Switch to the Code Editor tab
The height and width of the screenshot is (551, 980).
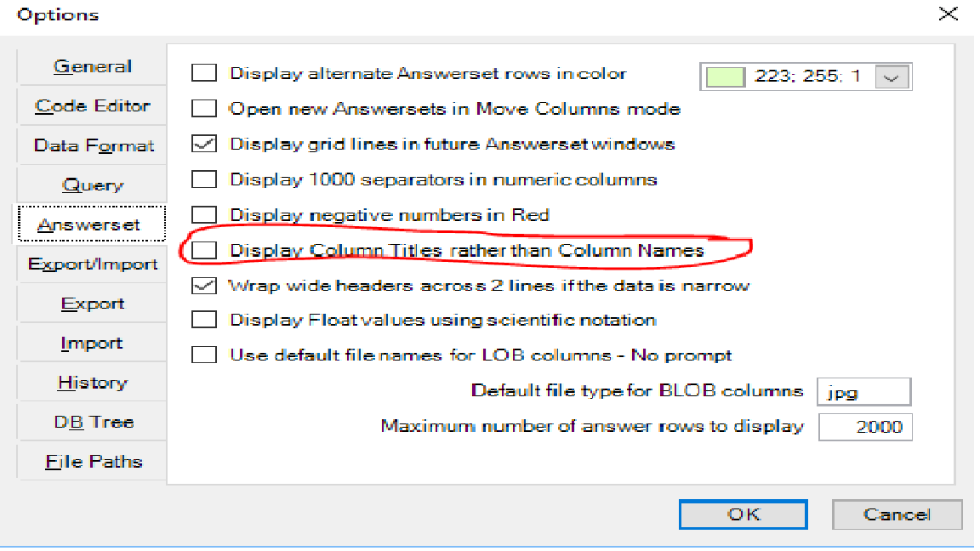(92, 106)
